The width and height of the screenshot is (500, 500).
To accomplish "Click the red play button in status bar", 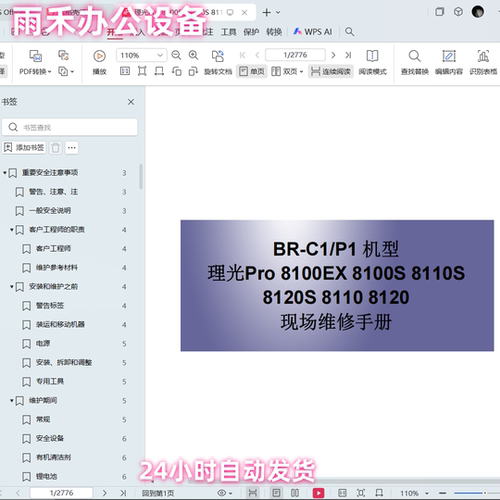I will [318, 493].
